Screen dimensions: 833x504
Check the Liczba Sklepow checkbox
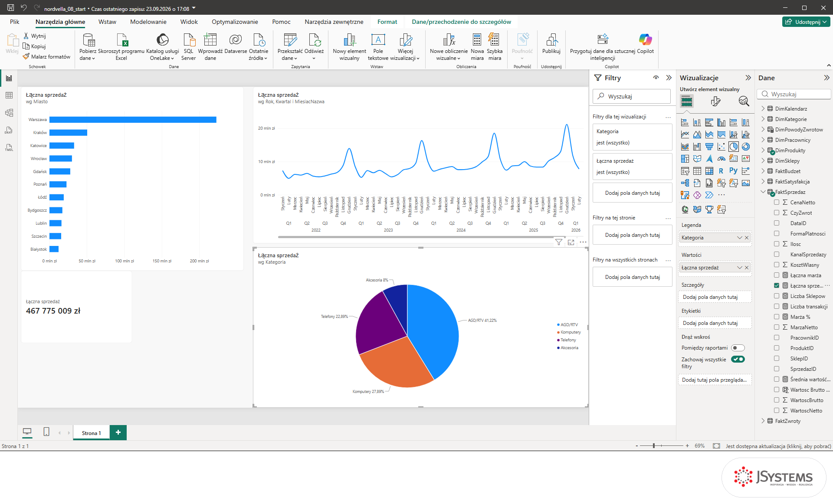pyautogui.click(x=777, y=296)
